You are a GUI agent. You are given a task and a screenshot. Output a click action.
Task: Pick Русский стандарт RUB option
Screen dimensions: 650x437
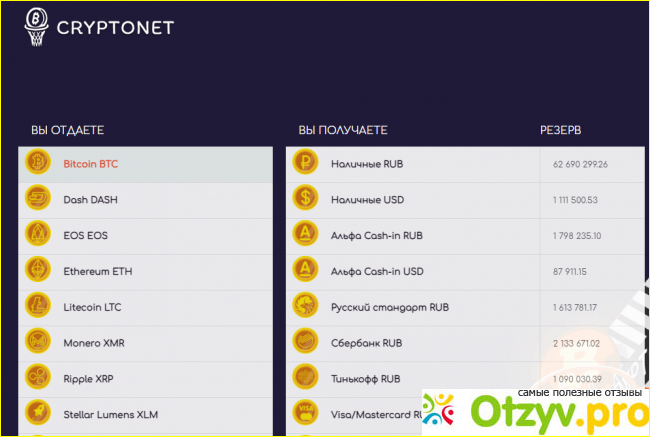[x=390, y=307]
